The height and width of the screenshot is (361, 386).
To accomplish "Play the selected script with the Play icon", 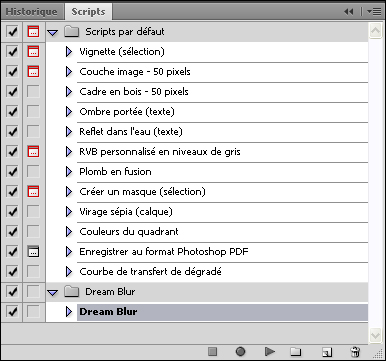I will point(270,351).
